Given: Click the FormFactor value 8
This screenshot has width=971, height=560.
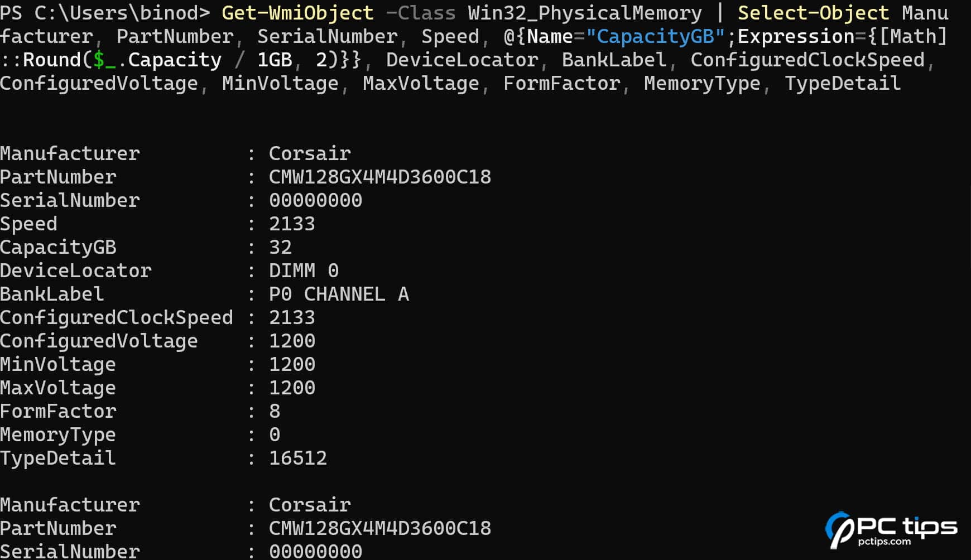Looking at the screenshot, I should pos(275,412).
